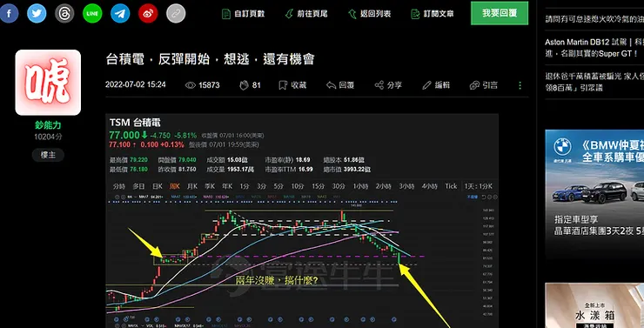Open the 分享 share option

tap(388, 85)
